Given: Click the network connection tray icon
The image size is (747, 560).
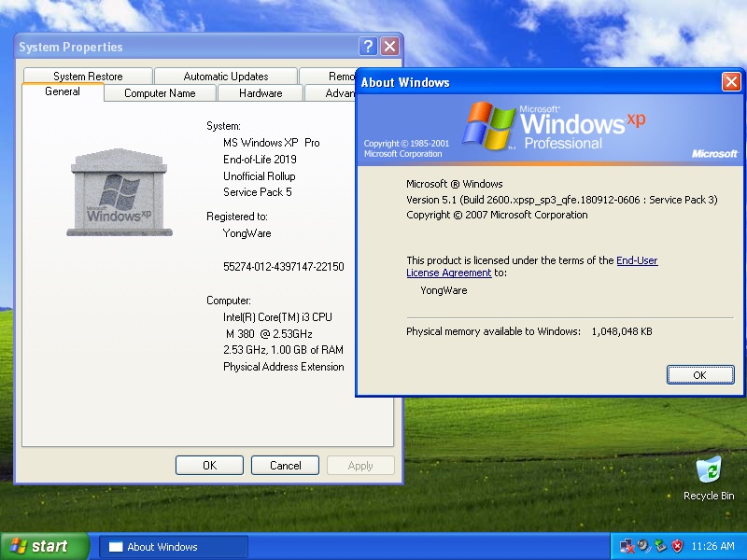Looking at the screenshot, I should [627, 546].
